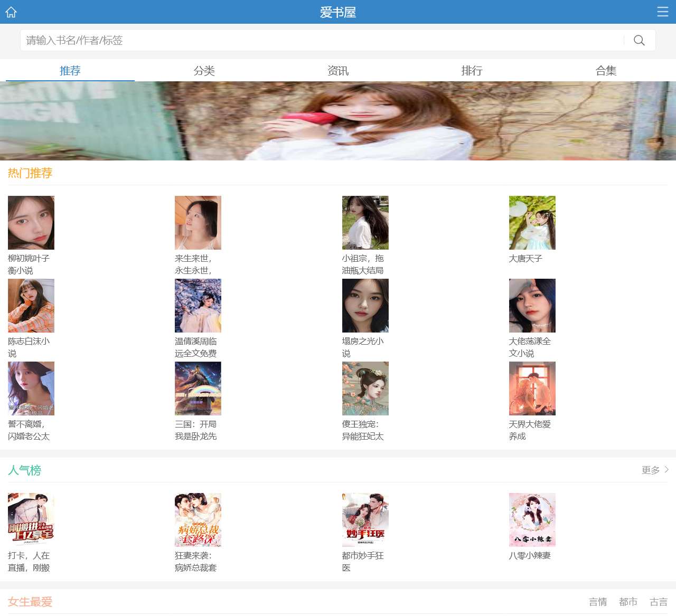Click the title 塌房之光小说
The height and width of the screenshot is (616, 676).
click(363, 347)
